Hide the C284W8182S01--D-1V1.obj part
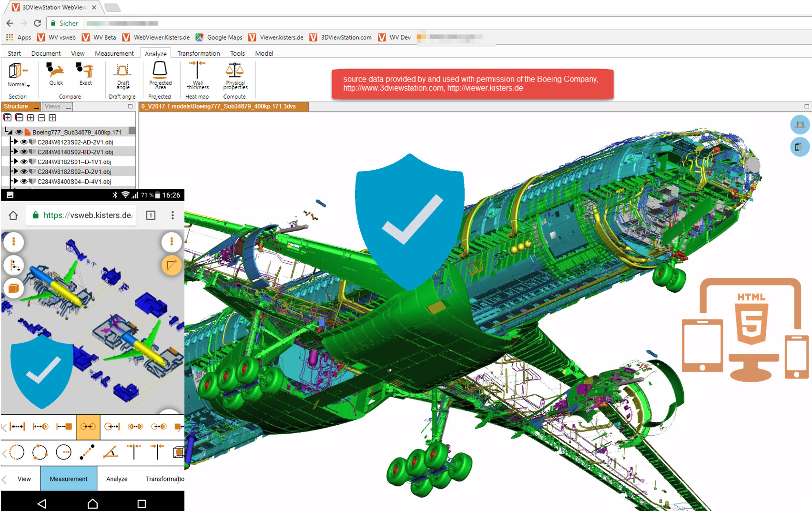The height and width of the screenshot is (511, 812). [x=24, y=162]
